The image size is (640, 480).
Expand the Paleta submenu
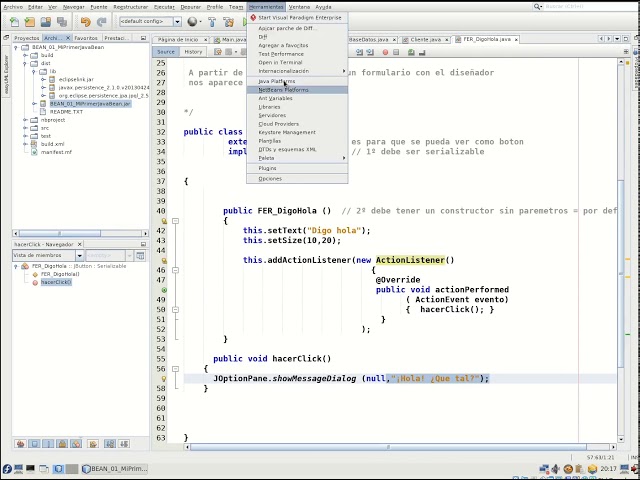297,158
